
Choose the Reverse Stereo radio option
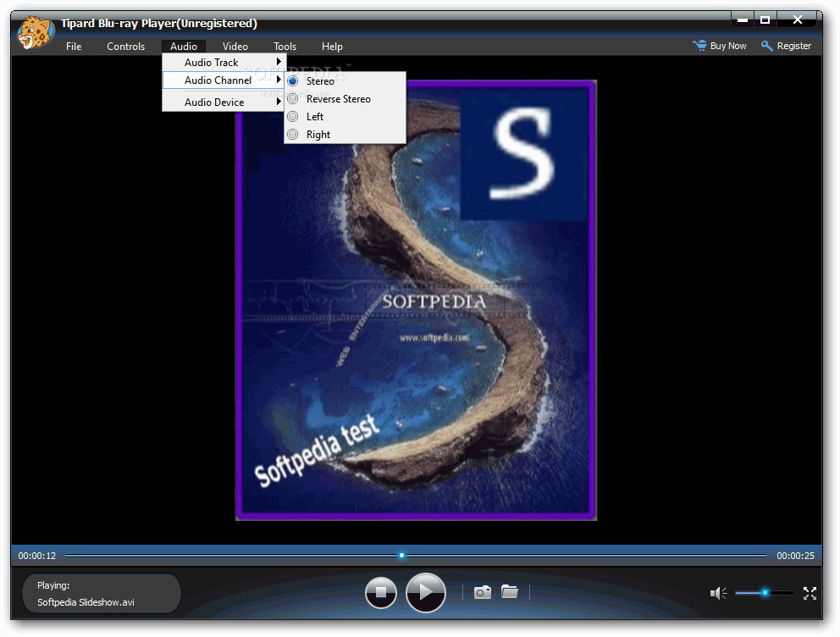[292, 99]
